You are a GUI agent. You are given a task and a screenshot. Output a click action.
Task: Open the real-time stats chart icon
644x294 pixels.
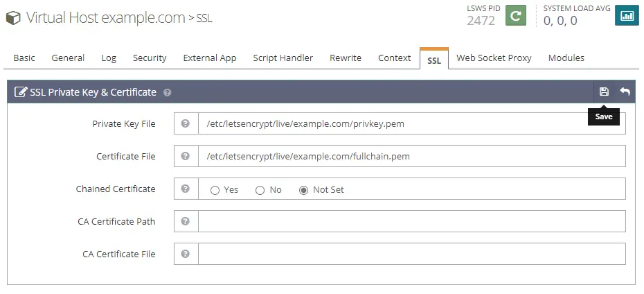[x=626, y=15]
